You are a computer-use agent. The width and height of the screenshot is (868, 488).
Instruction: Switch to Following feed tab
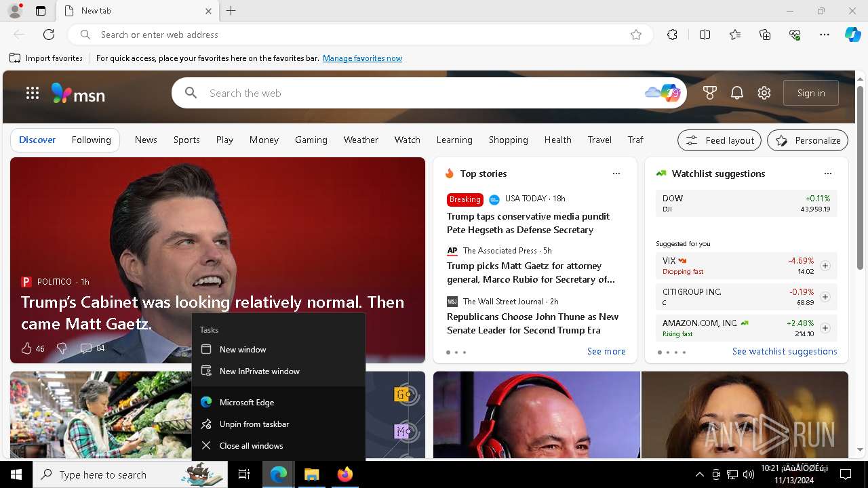point(92,140)
